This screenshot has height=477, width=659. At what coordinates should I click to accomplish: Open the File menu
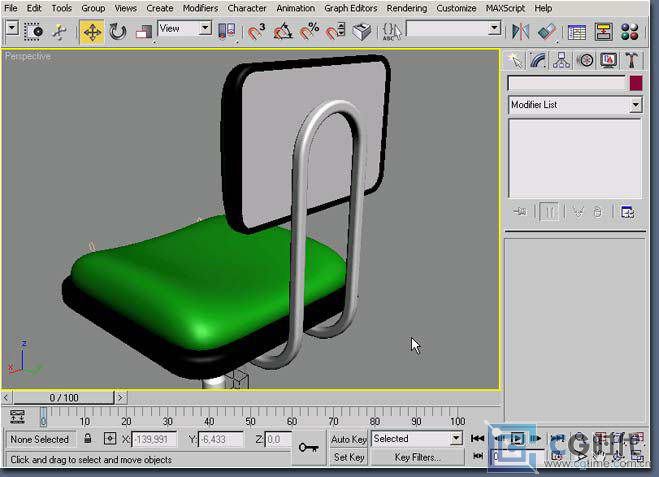pyautogui.click(x=11, y=8)
